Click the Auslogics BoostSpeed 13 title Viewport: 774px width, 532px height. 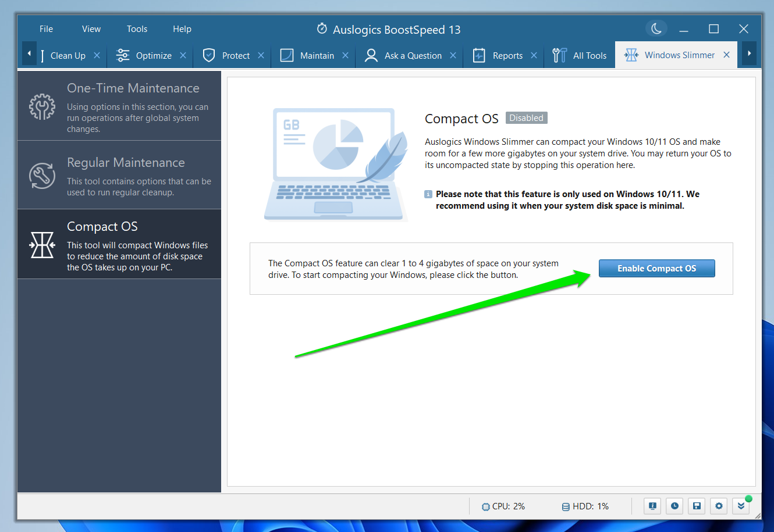(x=396, y=30)
